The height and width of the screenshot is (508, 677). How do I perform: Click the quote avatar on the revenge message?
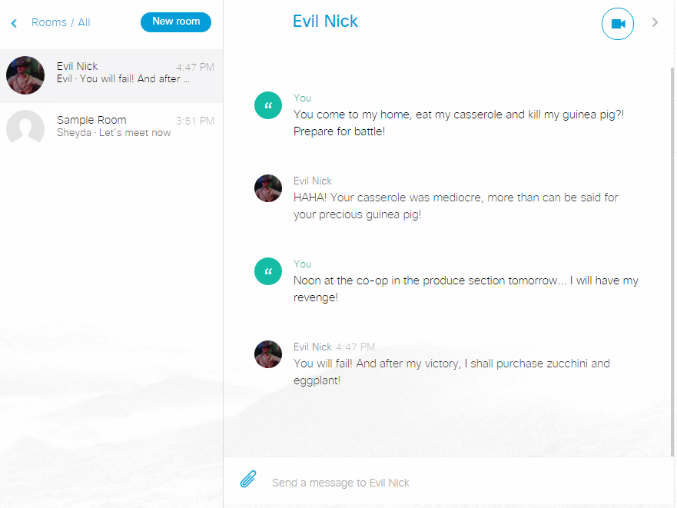coord(268,271)
